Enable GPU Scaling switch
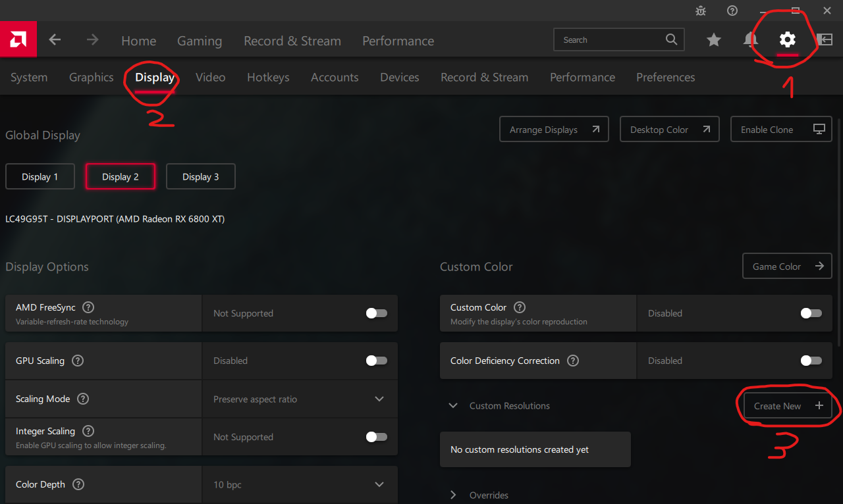The image size is (843, 504). [377, 361]
